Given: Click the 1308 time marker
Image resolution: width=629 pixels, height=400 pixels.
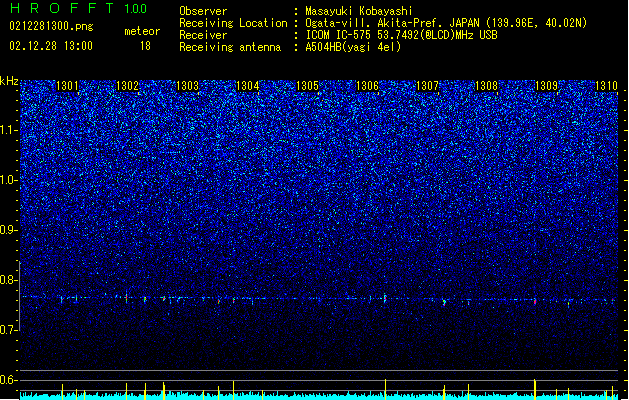Looking at the screenshot, I should [486, 86].
